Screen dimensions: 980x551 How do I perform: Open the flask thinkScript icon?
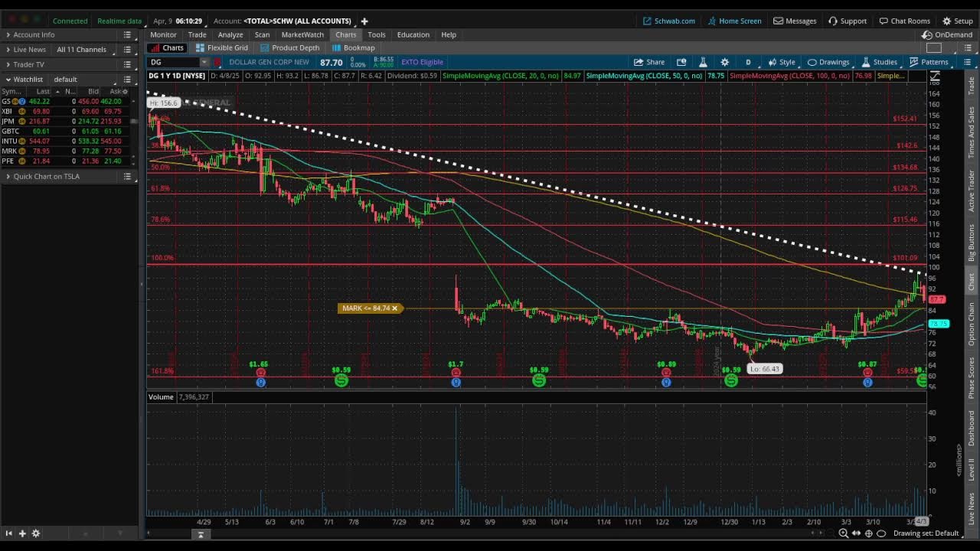[703, 62]
